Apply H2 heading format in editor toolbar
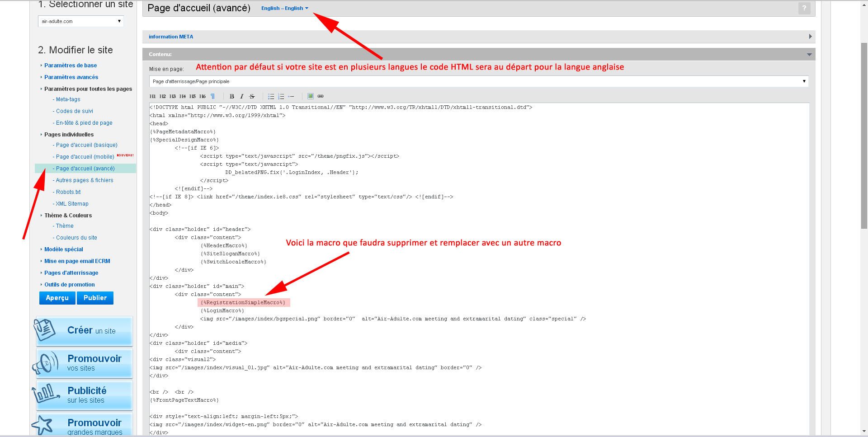The width and height of the screenshot is (868, 437). (x=163, y=96)
